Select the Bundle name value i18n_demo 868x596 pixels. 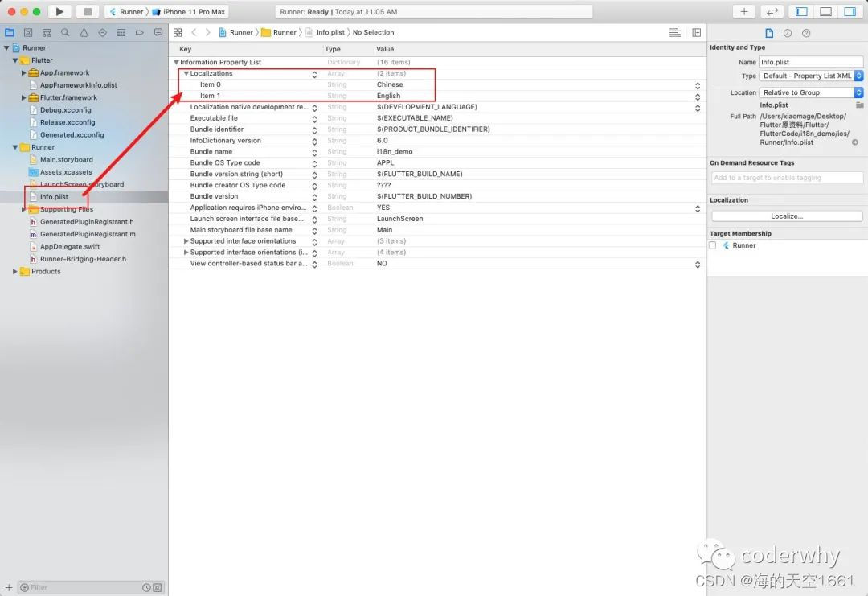[x=395, y=152]
